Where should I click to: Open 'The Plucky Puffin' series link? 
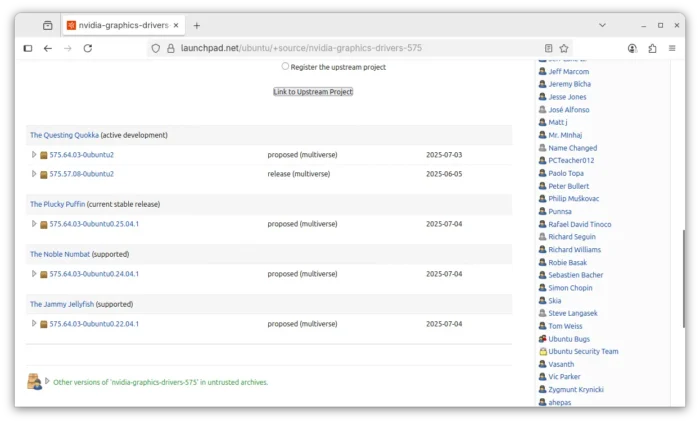(57, 204)
